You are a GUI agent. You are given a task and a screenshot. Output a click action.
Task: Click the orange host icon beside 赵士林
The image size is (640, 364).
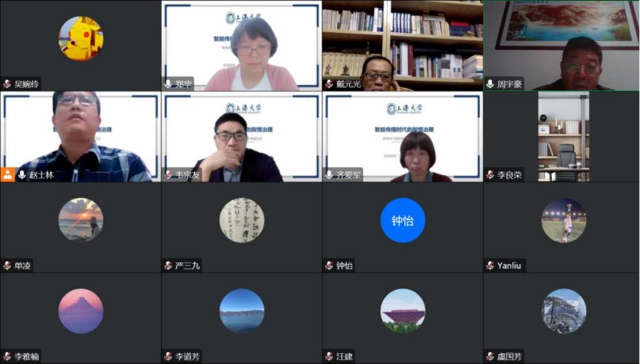tap(8, 174)
